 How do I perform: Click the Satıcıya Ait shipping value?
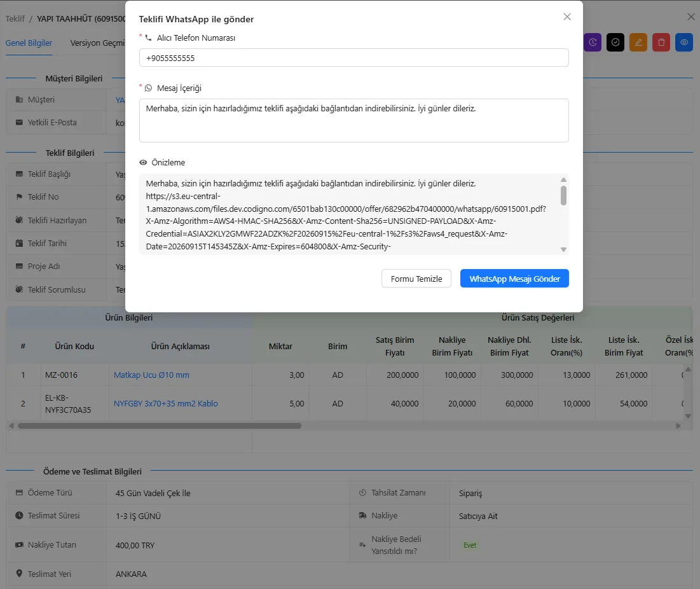[x=478, y=516]
